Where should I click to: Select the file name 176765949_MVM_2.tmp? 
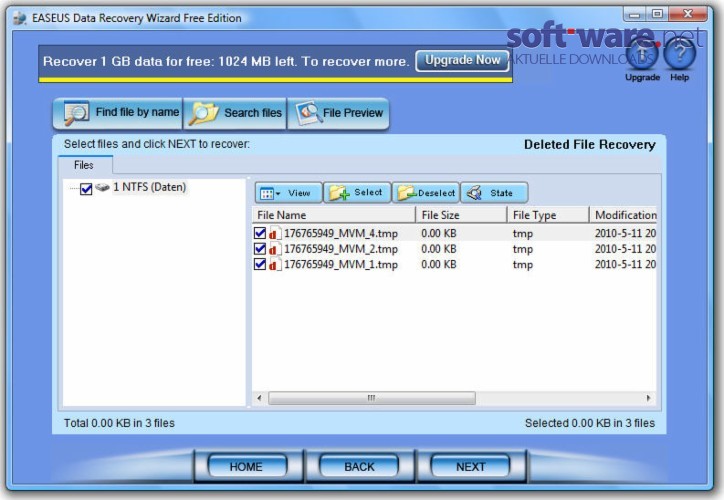pos(341,249)
